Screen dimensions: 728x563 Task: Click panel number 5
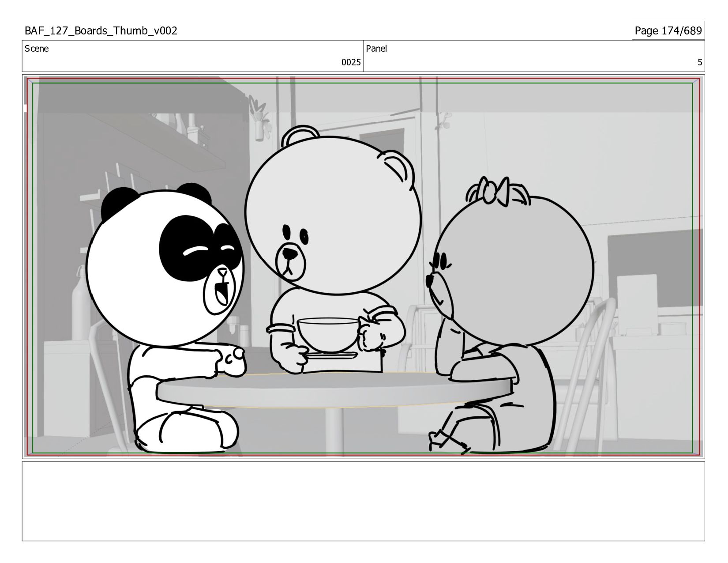(x=699, y=62)
